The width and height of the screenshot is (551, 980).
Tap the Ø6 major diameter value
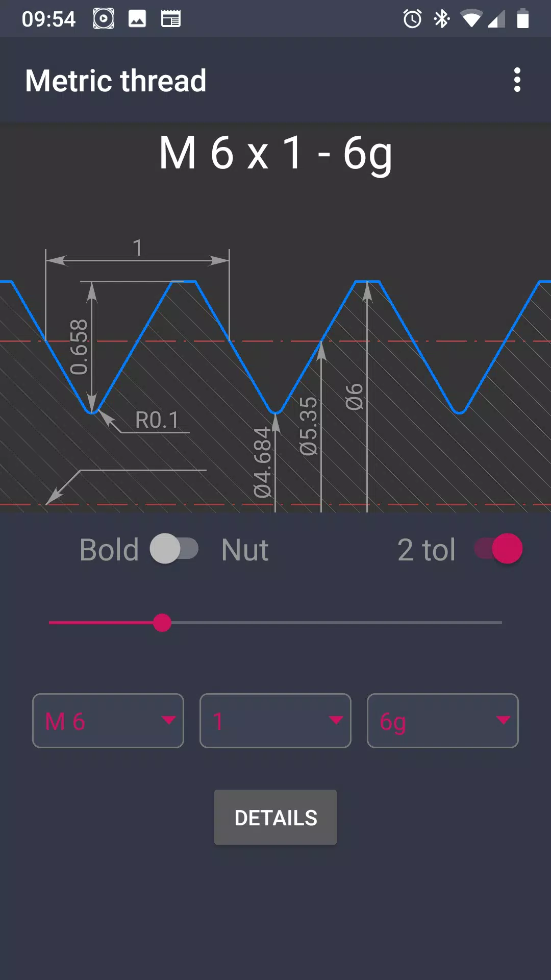pos(354,397)
